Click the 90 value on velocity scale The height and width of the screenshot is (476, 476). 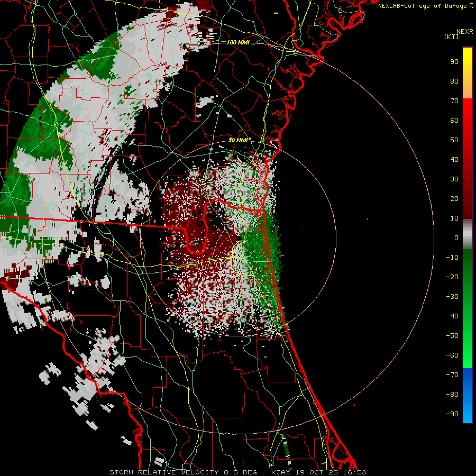[x=454, y=62]
